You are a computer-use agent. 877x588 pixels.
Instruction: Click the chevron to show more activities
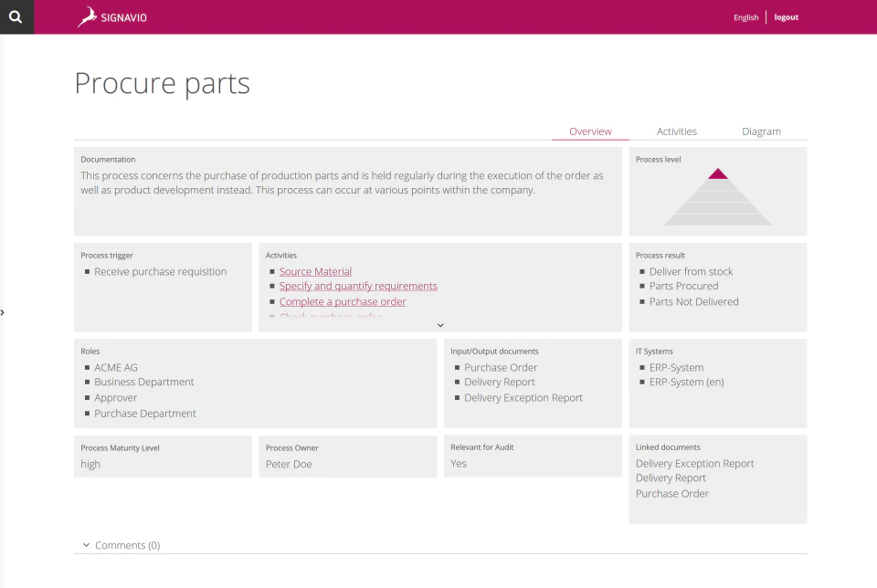coord(440,324)
